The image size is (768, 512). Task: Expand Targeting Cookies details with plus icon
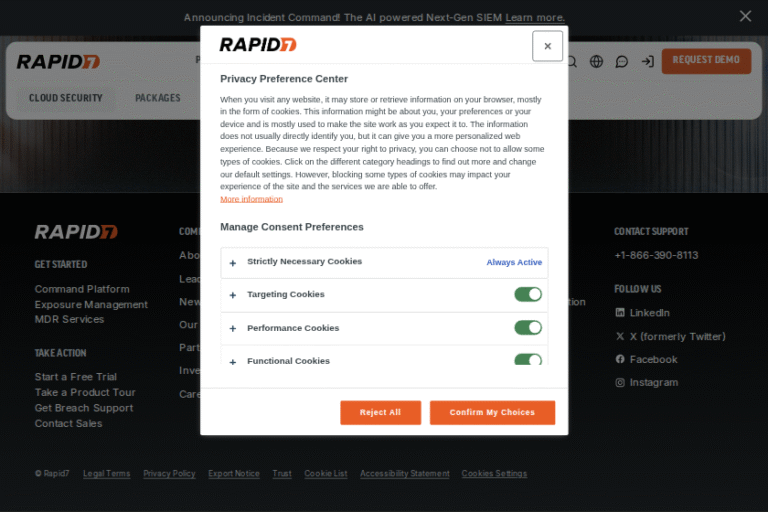(x=233, y=295)
